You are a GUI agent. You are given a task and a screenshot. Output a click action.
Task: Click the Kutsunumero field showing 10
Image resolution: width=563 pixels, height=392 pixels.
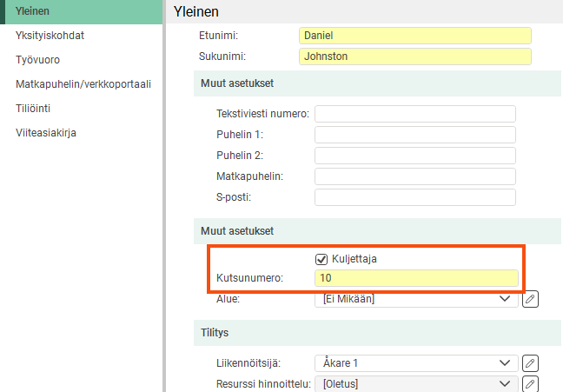(416, 279)
